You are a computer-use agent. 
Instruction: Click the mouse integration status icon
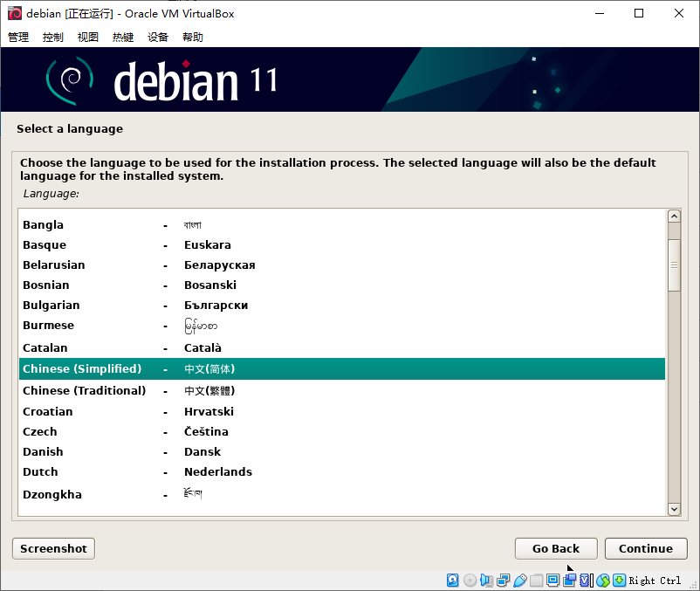click(602, 580)
